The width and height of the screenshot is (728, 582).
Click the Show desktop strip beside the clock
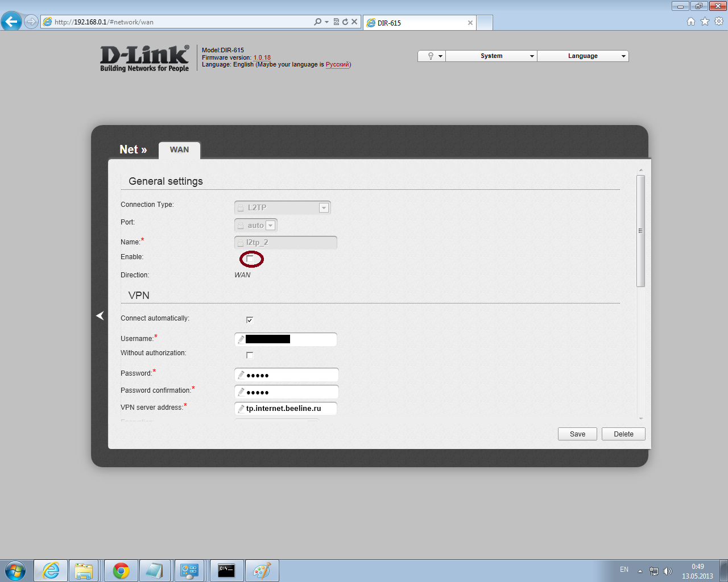point(723,571)
